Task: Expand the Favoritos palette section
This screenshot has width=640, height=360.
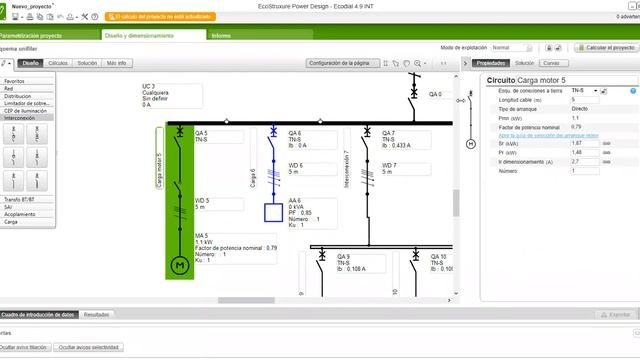Action: [27, 81]
